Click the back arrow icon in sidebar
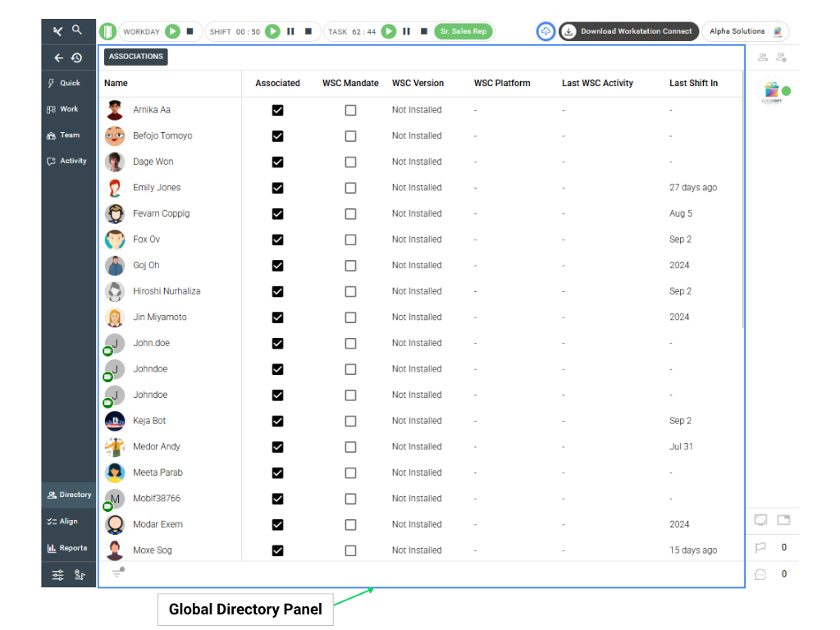The width and height of the screenshot is (840, 630). pyautogui.click(x=58, y=58)
